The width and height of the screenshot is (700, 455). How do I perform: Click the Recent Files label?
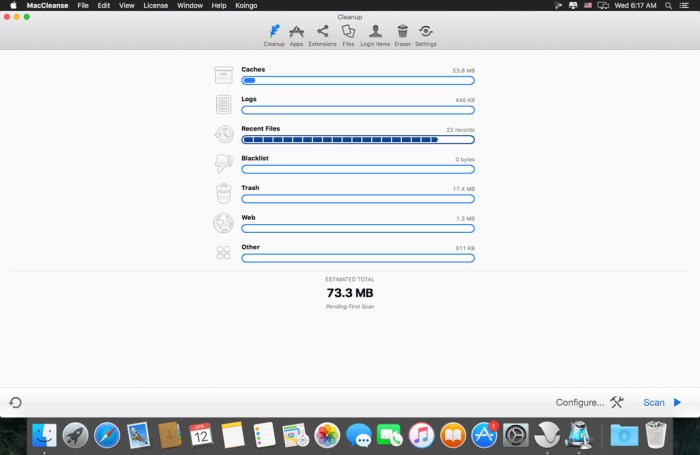tap(261, 129)
